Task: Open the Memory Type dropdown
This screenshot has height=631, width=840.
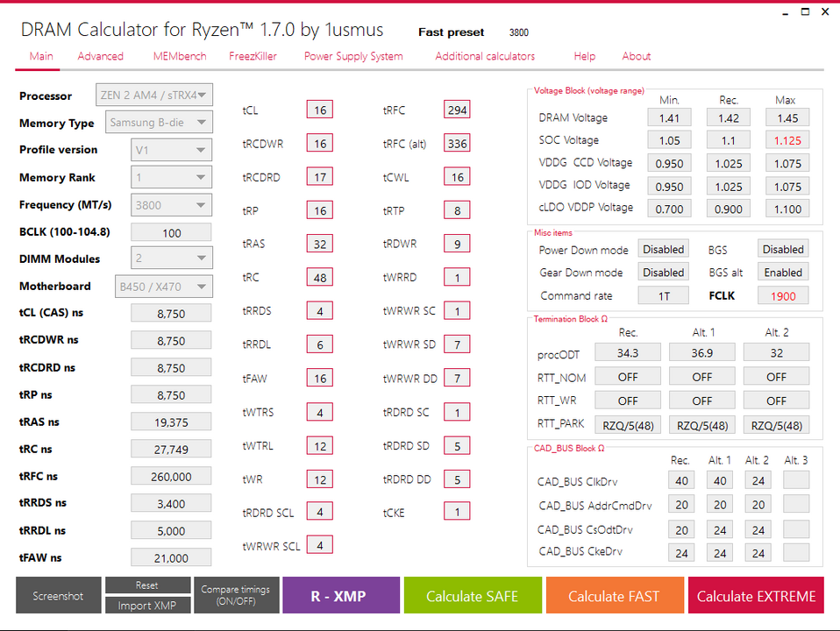Action: pos(159,122)
